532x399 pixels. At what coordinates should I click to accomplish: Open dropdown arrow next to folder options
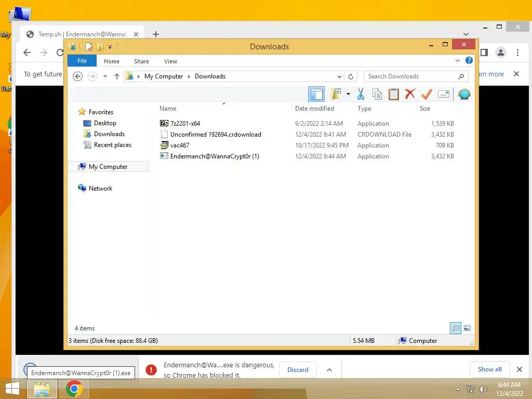348,94
